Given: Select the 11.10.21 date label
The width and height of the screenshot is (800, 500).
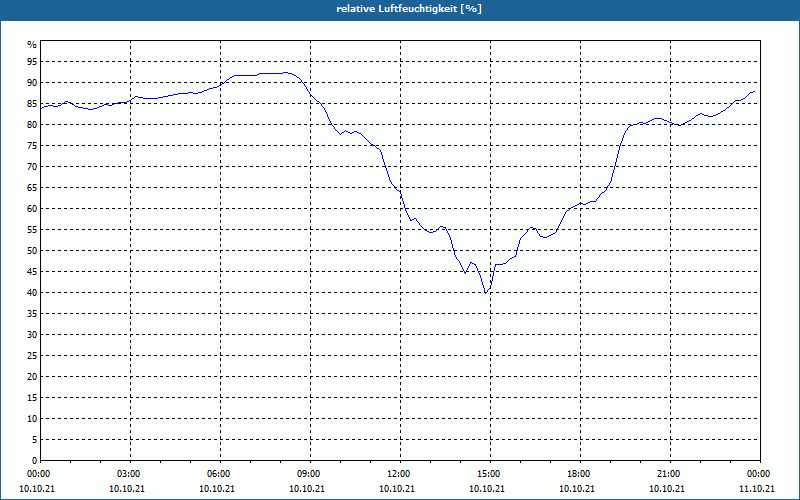Looking at the screenshot, I should point(757,489).
